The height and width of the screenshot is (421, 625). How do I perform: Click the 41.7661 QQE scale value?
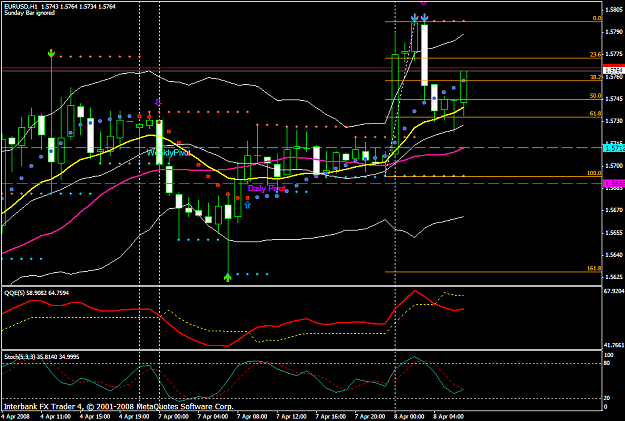[x=614, y=345]
